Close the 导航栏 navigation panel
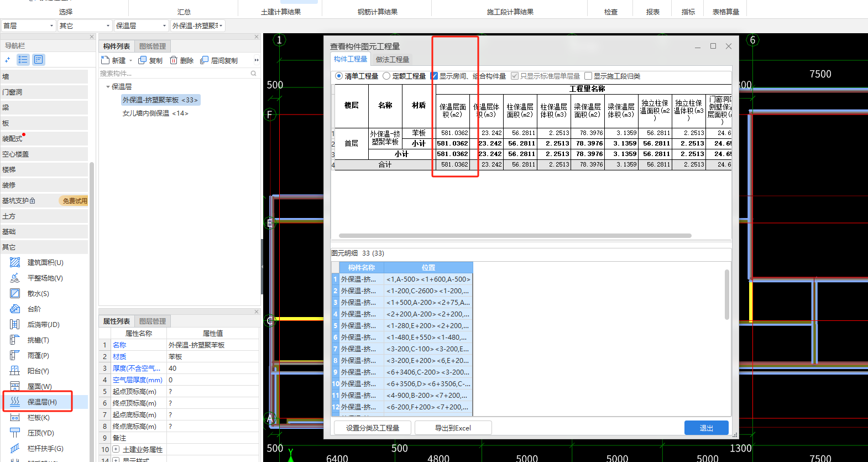 (x=92, y=37)
